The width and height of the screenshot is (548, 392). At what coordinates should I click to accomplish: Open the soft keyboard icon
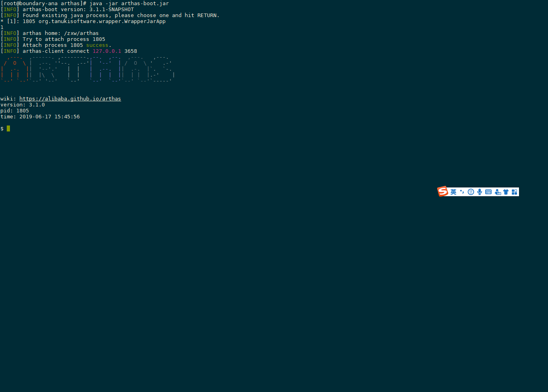pyautogui.click(x=488, y=192)
